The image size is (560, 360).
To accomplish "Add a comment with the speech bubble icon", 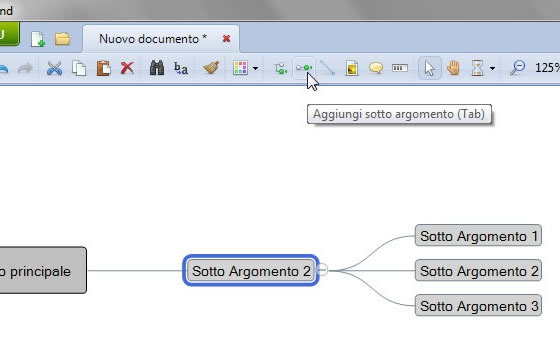I will click(x=376, y=68).
